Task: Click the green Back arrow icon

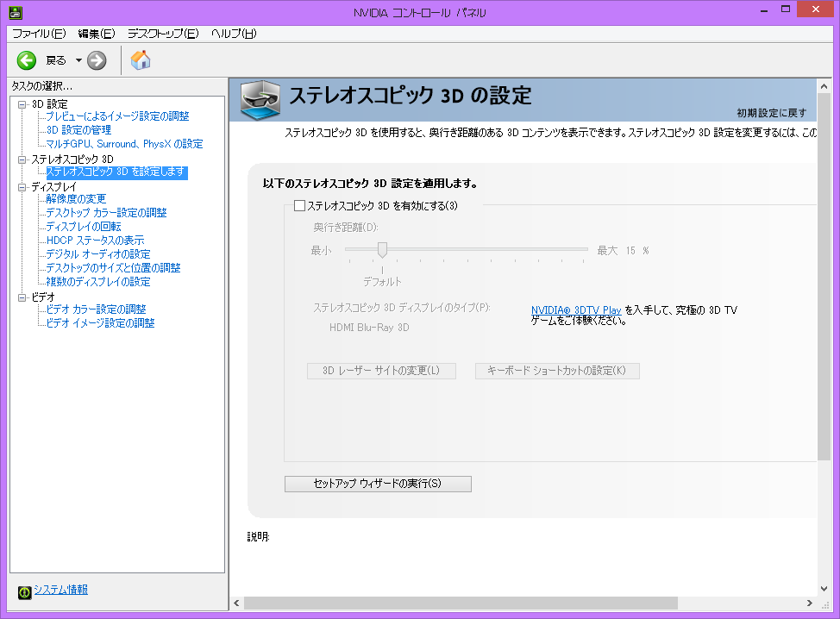Action: click(x=26, y=60)
